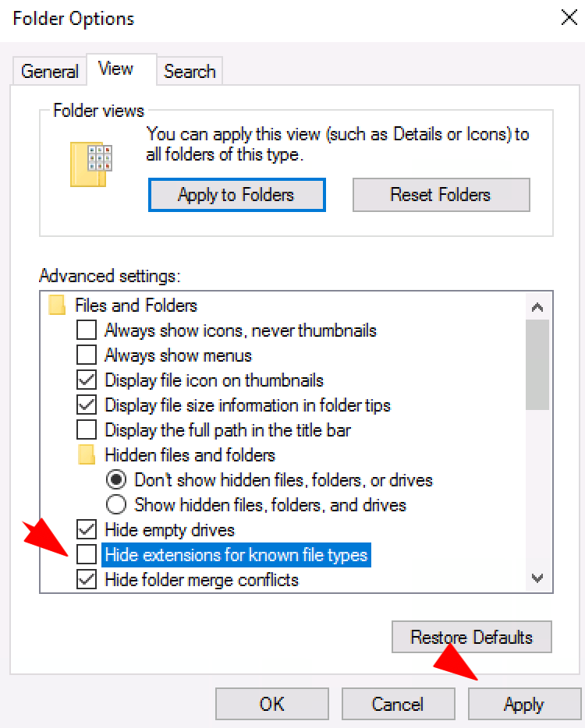
Task: Close the Folder Options dialog
Action: pyautogui.click(x=569, y=18)
